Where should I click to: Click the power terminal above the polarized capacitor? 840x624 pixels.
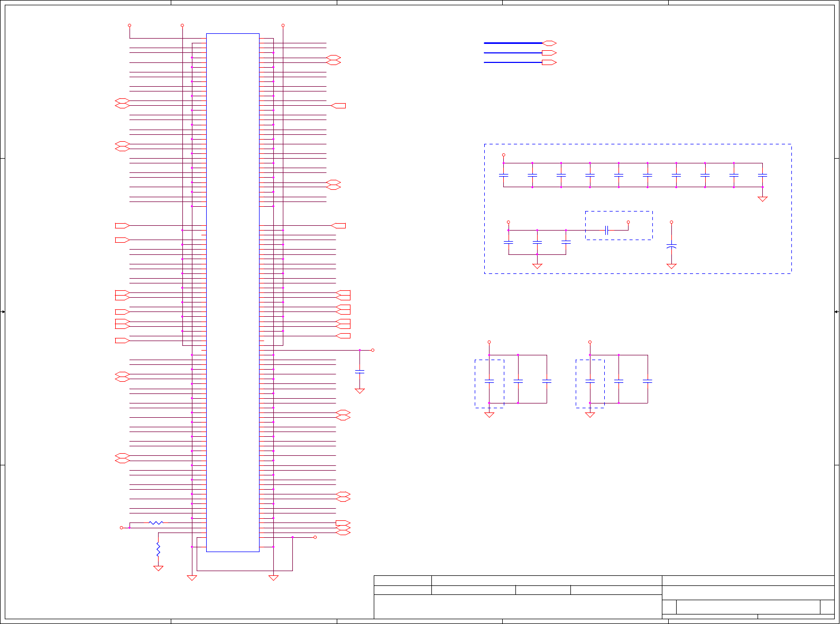point(671,222)
